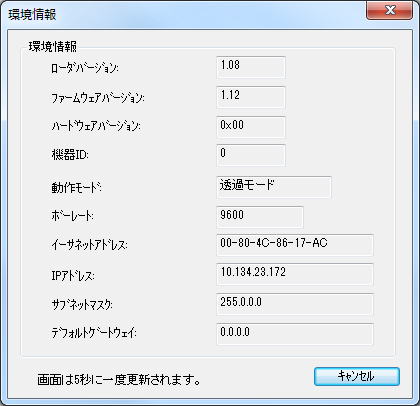The height and width of the screenshot is (406, 420).
Task: Click the ローダバージョン label
Action: click(85, 68)
